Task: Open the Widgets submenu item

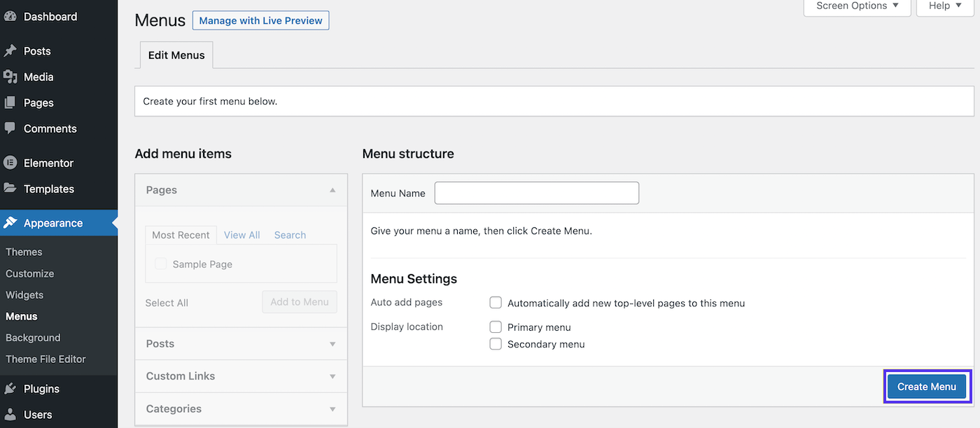Action: [24, 295]
